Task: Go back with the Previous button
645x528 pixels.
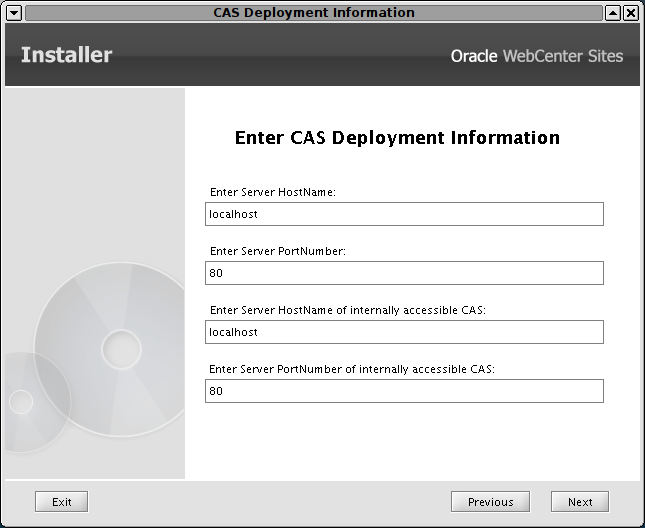Action: pyautogui.click(x=490, y=502)
